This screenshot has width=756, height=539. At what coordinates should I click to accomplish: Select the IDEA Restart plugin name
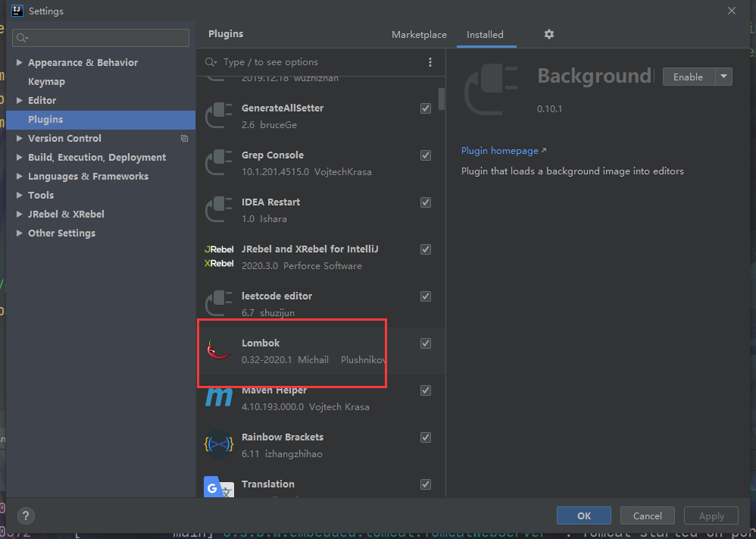(271, 202)
